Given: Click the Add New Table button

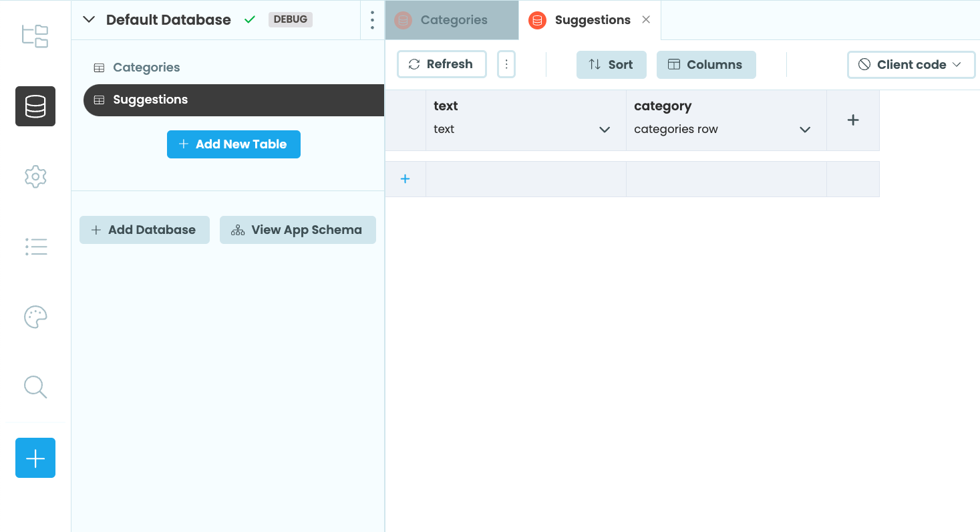Looking at the screenshot, I should pos(233,144).
